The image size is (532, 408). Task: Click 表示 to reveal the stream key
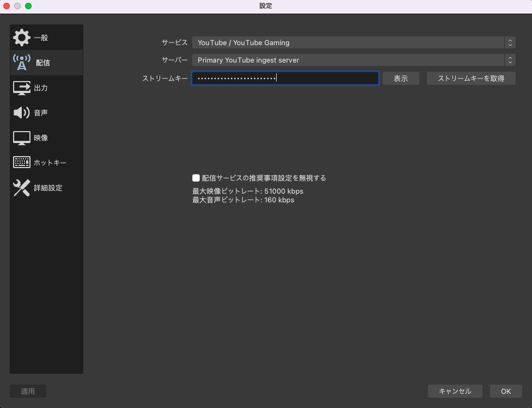pyautogui.click(x=401, y=78)
